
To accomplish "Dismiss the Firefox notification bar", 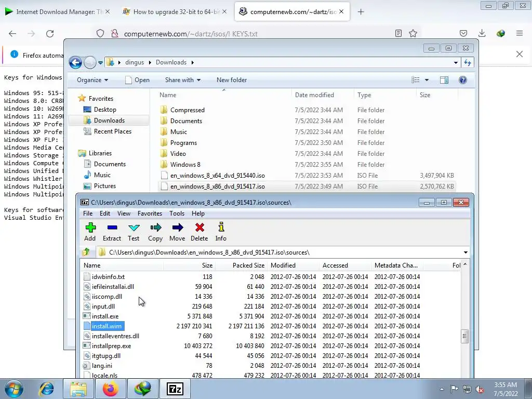I will [x=520, y=54].
